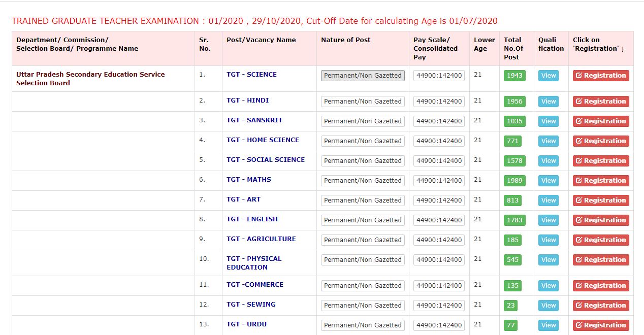644x335 pixels.
Task: Click the 1943 total posts badge
Action: [514, 76]
